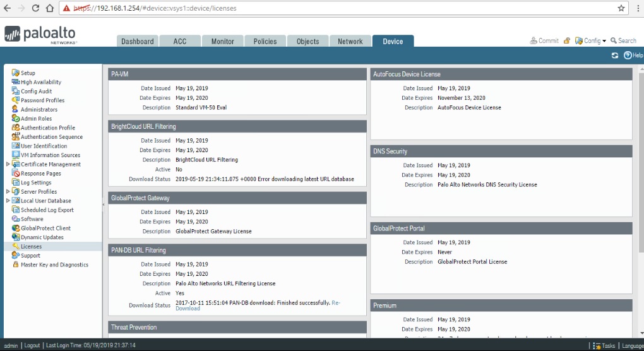Switch to the ACC tab
The height and width of the screenshot is (351, 644).
click(x=180, y=41)
